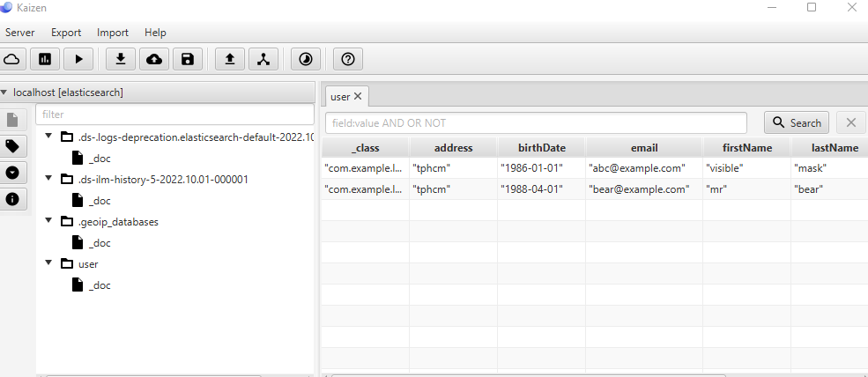Viewport: 868px width, 377px height.
Task: Select _doc under .ds-ilm-history index
Action: point(100,201)
